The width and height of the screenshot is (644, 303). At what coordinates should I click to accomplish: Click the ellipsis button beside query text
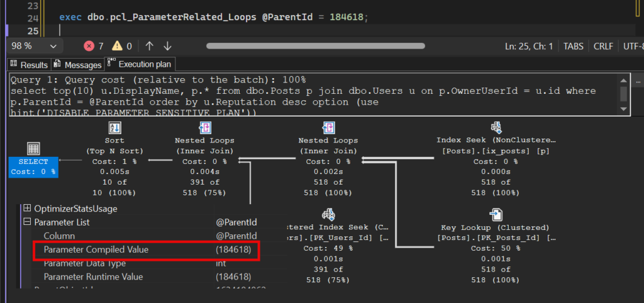pos(638,81)
